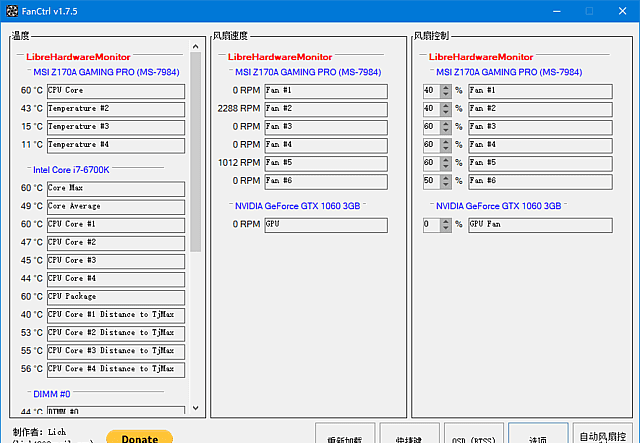Click the Donate button
This screenshot has height=443, width=640.
(140, 437)
